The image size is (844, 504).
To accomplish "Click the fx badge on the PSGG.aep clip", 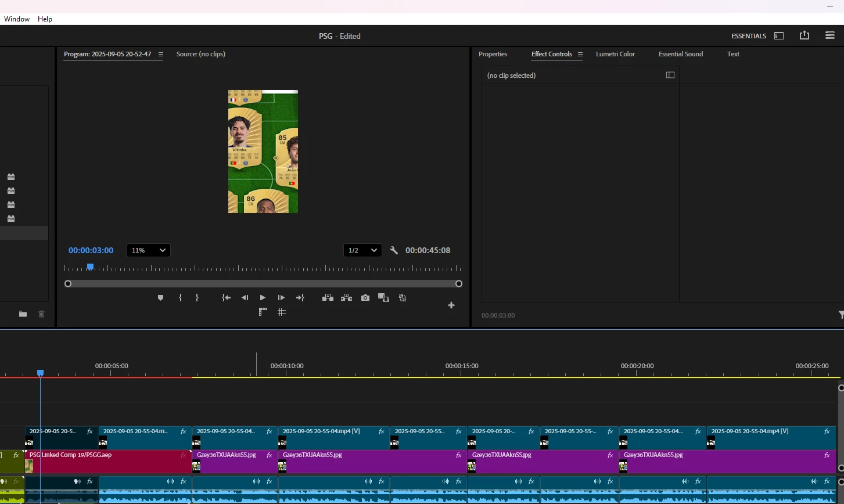I will tap(184, 455).
